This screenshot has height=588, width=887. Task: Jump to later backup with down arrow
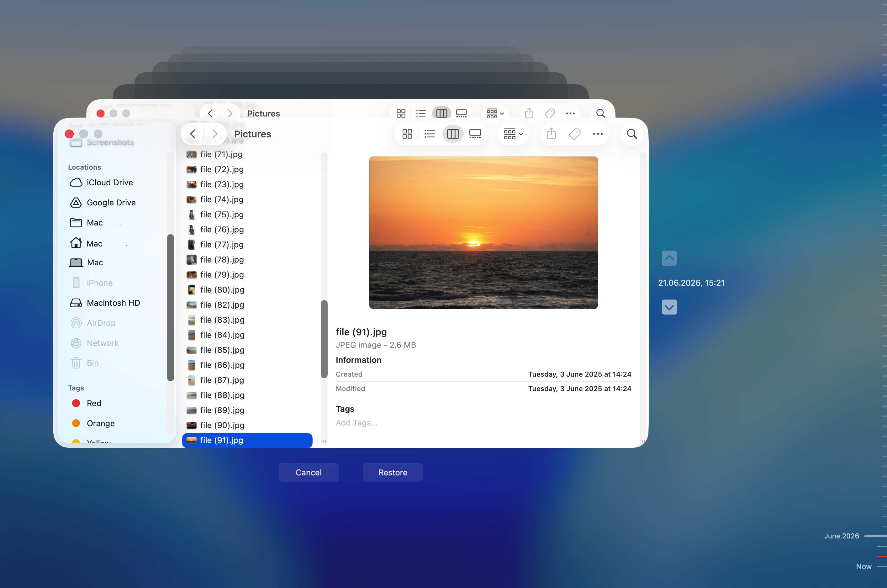(x=669, y=307)
